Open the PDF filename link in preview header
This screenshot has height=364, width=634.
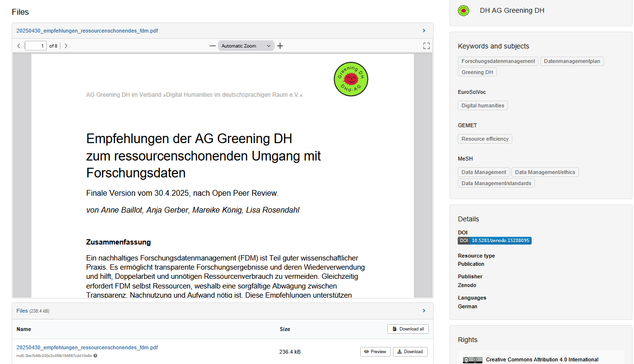tap(87, 31)
